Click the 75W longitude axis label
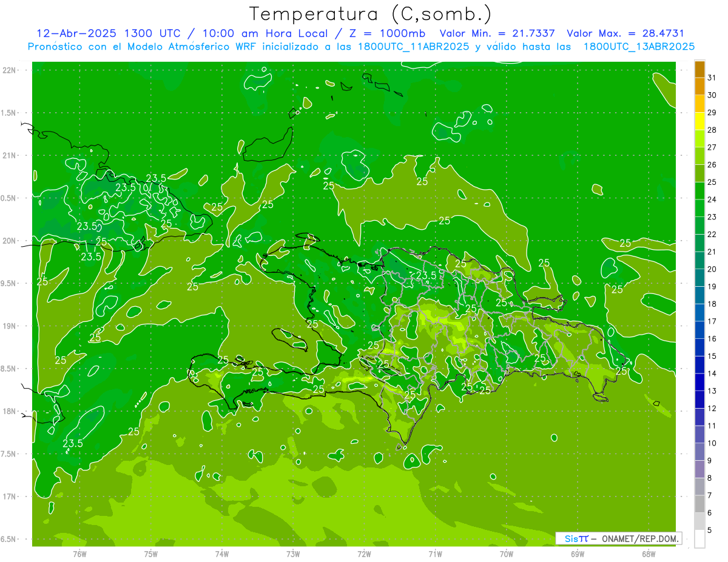The width and height of the screenshot is (728, 562). click(150, 554)
